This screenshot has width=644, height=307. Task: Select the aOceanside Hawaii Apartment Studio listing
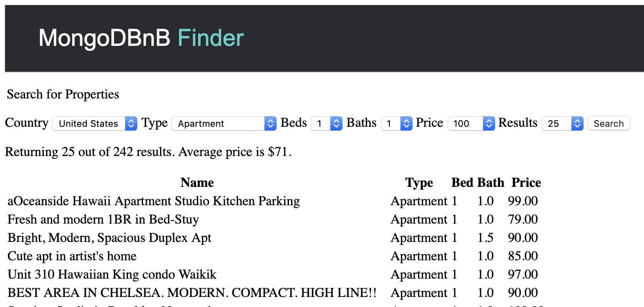[153, 201]
